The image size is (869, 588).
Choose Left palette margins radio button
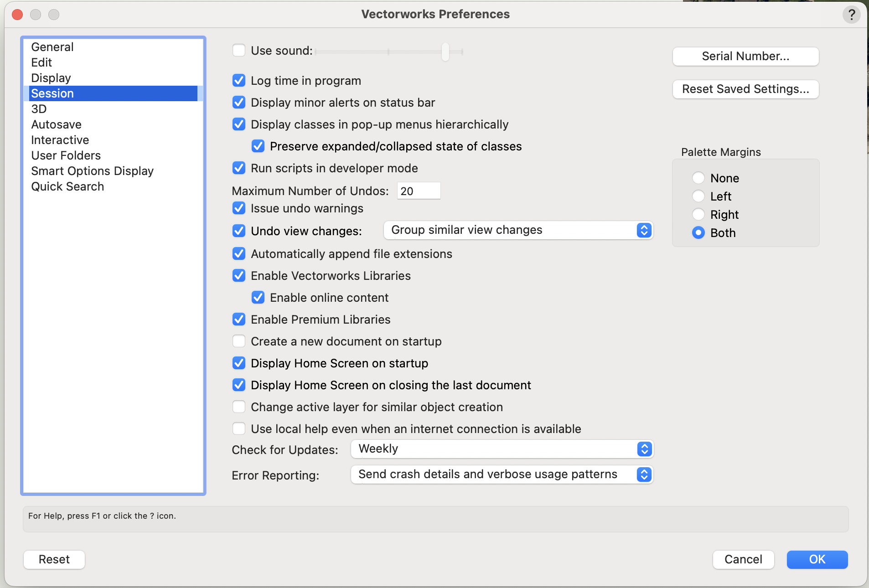click(x=698, y=196)
